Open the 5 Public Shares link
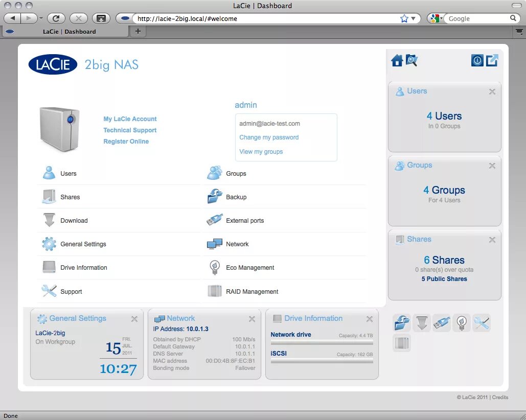Screen dimensions: 526x420 pos(444,279)
